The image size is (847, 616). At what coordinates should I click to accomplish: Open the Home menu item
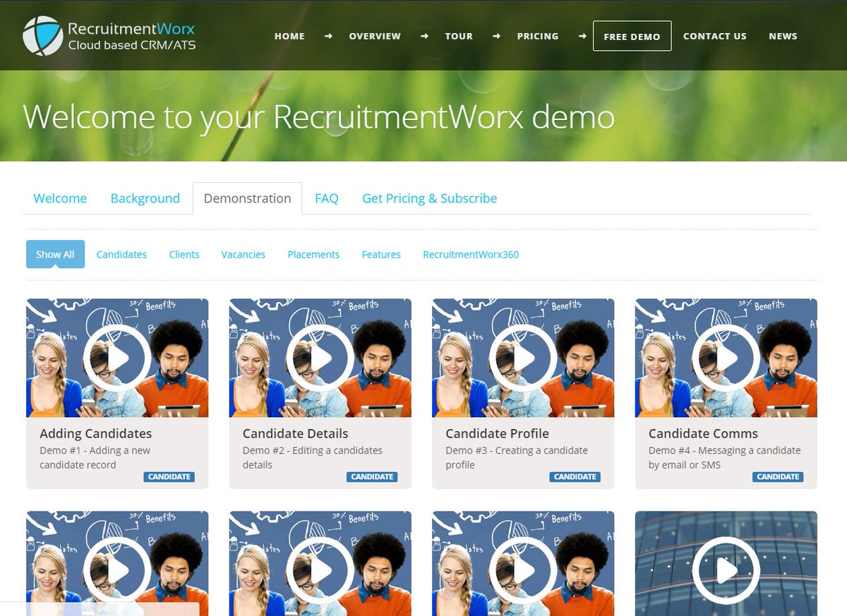point(289,36)
